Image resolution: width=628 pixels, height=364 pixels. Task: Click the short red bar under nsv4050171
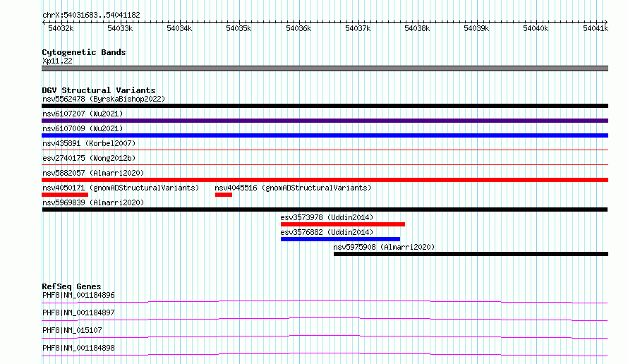click(x=65, y=195)
